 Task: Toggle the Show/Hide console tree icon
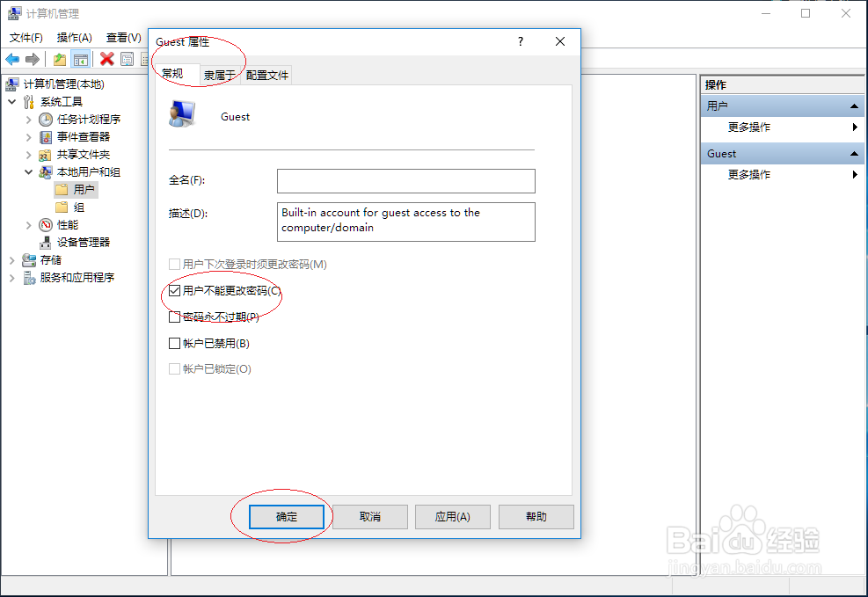81,59
